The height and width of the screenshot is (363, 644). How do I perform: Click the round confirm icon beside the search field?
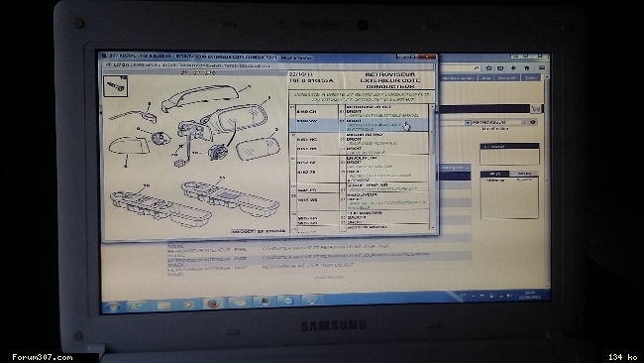click(533, 122)
